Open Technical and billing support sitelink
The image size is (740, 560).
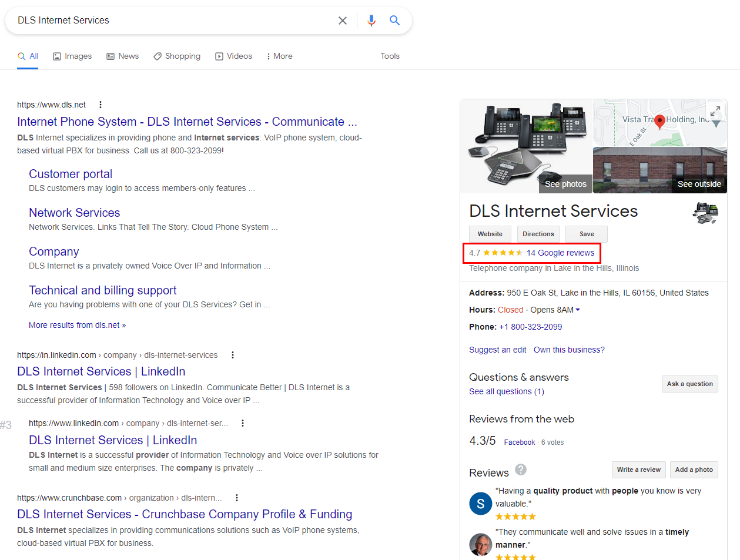(103, 290)
